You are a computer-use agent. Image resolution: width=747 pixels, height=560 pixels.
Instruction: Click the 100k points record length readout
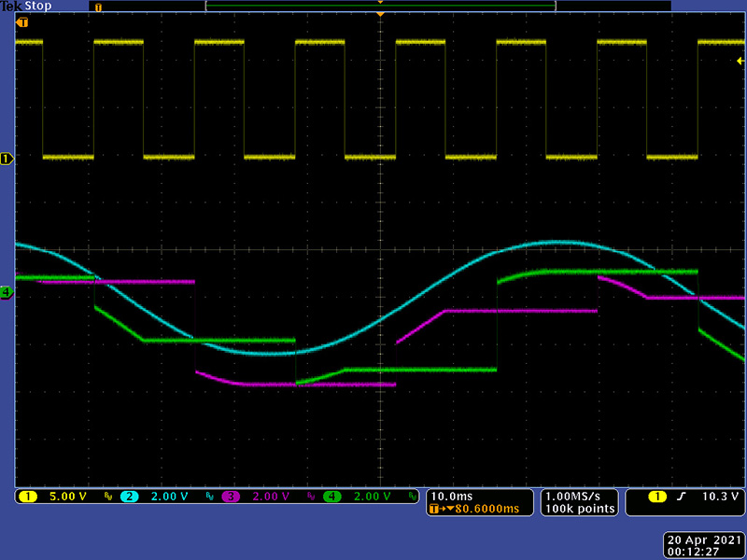(x=580, y=509)
